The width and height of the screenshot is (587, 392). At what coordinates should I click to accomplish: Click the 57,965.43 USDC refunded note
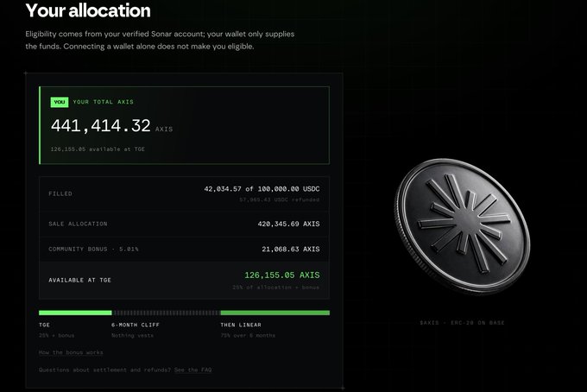[280, 199]
